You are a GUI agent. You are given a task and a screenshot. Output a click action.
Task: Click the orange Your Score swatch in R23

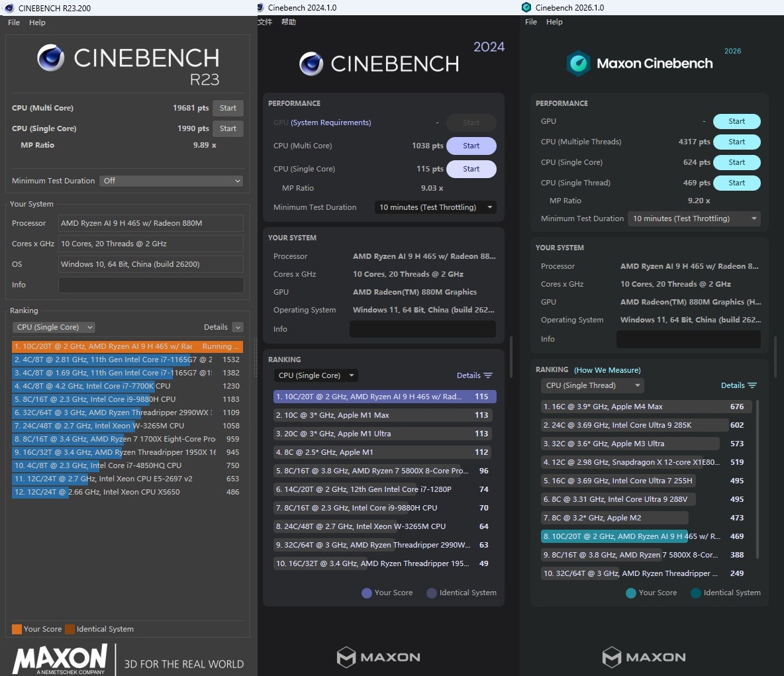[x=17, y=629]
